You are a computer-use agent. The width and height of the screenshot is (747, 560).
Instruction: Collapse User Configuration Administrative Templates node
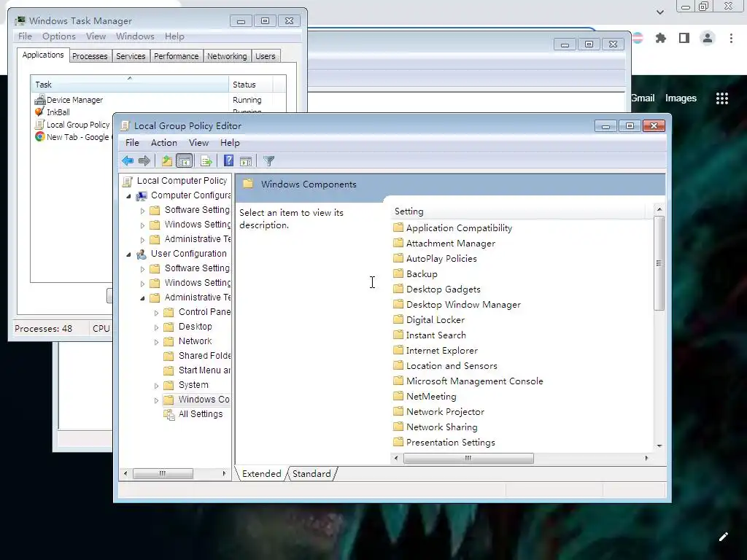coord(142,298)
